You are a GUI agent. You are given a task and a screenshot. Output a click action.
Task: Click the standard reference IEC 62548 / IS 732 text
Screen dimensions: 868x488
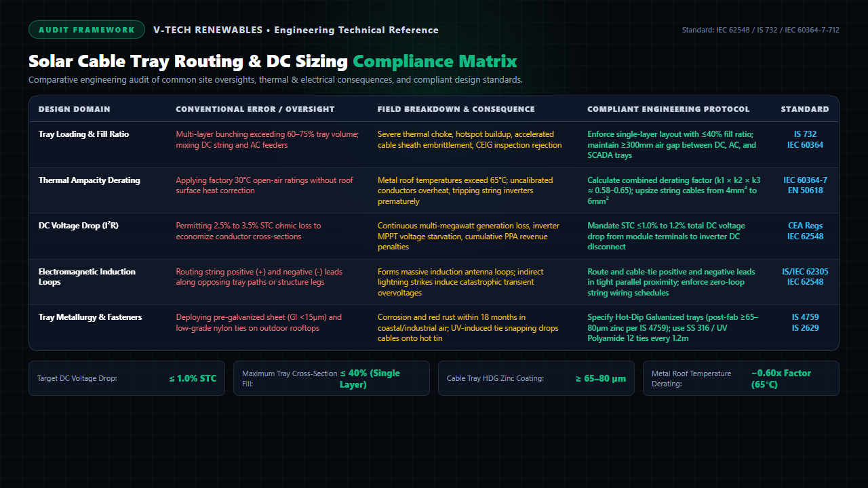tap(761, 30)
